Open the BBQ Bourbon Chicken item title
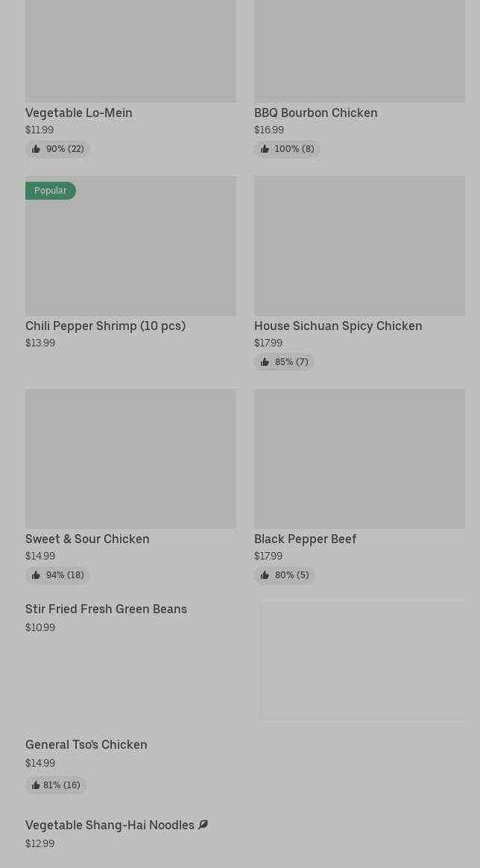This screenshot has width=480, height=868. click(315, 113)
